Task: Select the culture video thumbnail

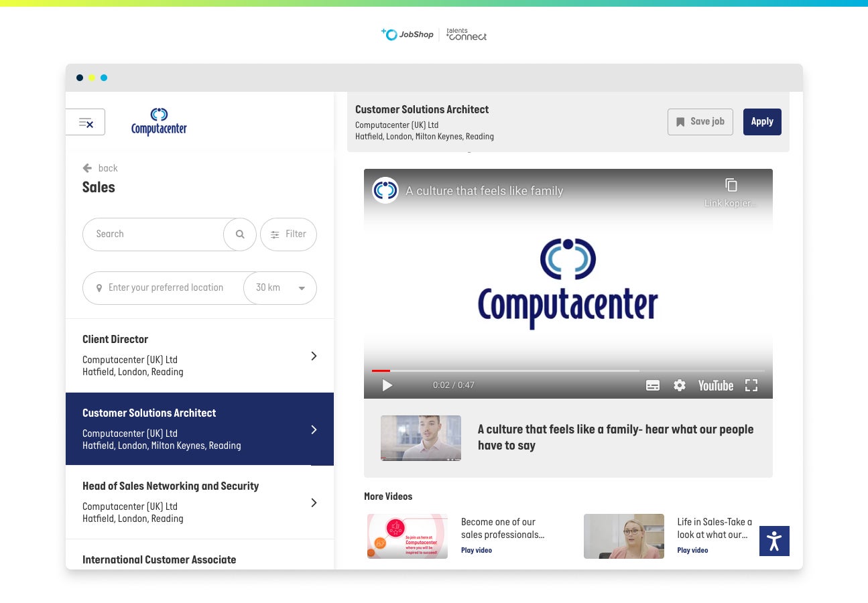Action: 421,438
